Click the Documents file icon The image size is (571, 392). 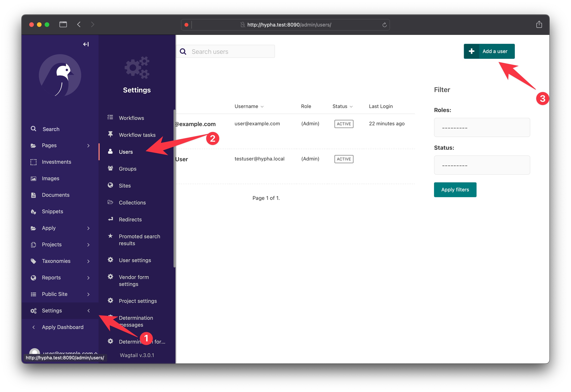(33, 195)
